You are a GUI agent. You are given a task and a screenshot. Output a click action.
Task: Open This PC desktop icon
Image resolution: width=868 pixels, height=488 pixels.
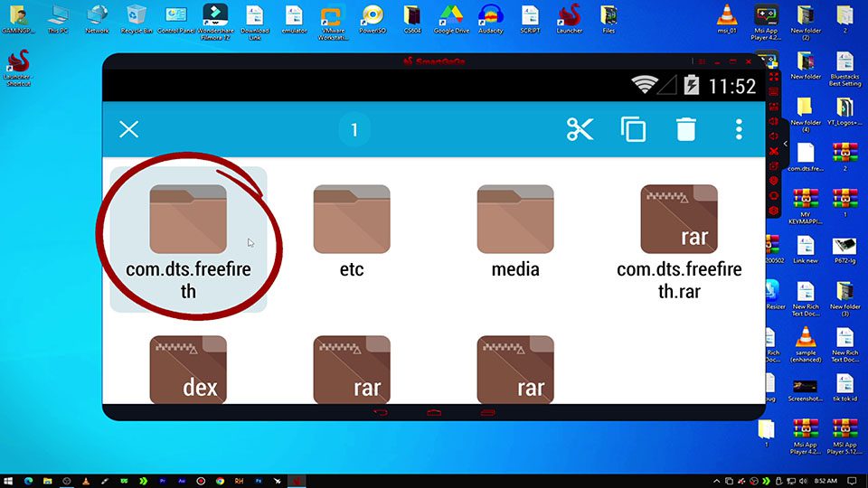[x=58, y=19]
